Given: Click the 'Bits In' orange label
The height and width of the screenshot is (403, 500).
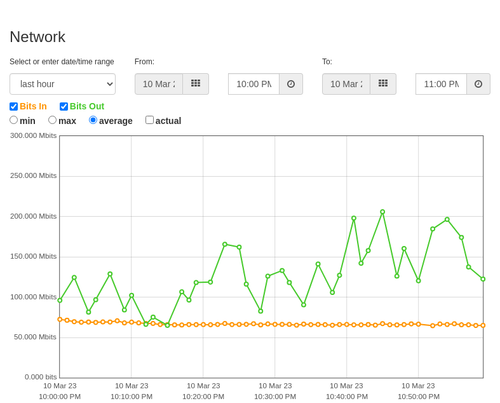Looking at the screenshot, I should click(33, 106).
